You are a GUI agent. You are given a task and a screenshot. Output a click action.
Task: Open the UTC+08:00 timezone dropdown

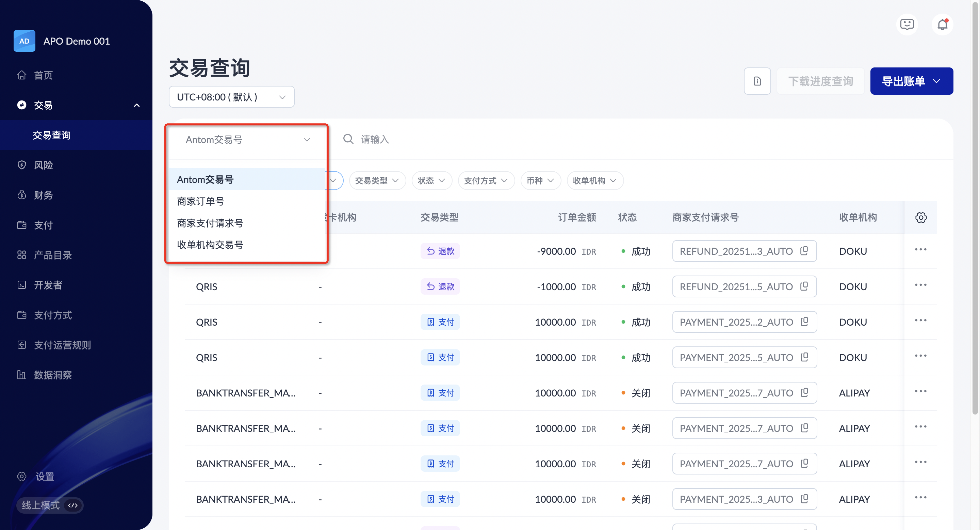(231, 97)
